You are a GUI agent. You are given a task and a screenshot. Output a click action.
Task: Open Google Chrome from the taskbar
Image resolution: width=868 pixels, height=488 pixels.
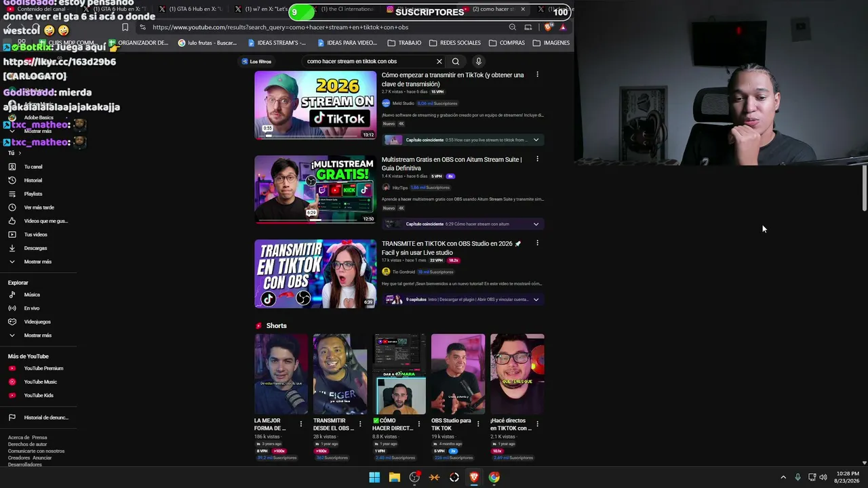(494, 477)
